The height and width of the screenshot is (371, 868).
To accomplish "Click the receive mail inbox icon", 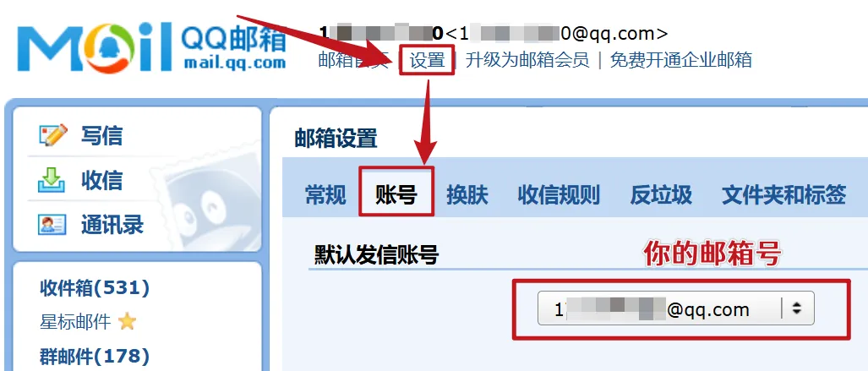I will point(52,181).
